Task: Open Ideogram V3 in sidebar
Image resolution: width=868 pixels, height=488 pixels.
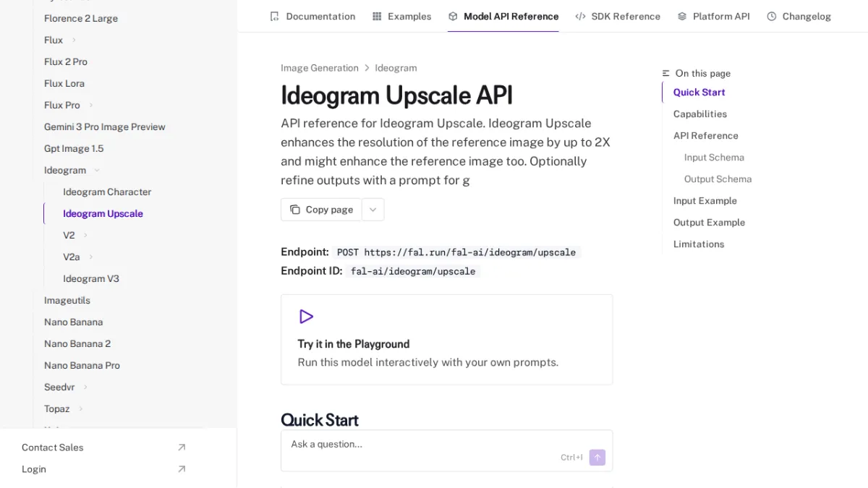Action: 91,278
